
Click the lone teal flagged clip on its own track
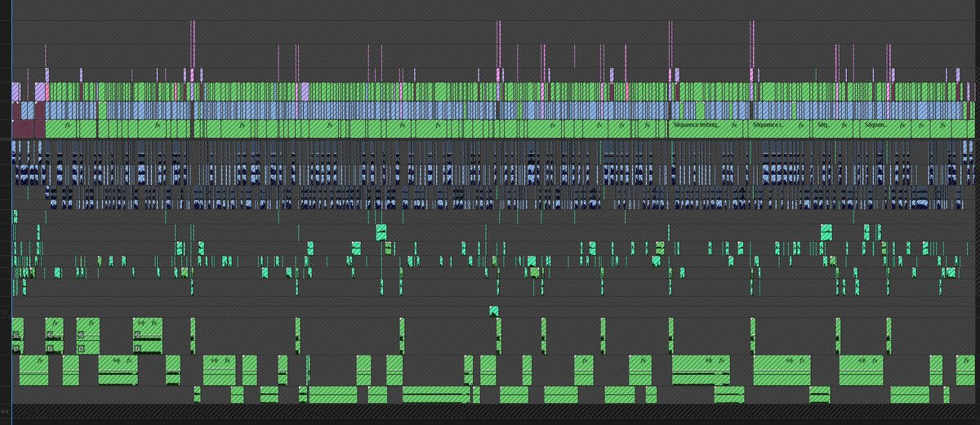coord(494,310)
